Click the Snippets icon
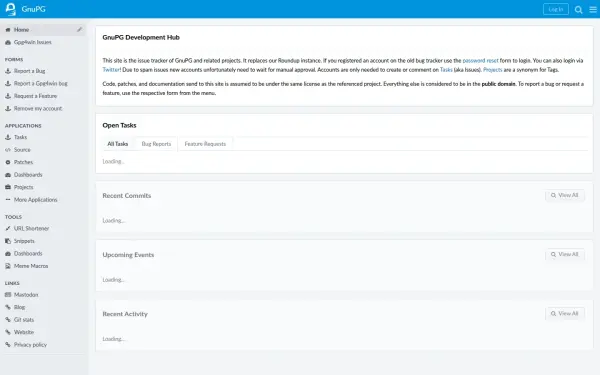Screen dimensions: 600x375 [8, 241]
